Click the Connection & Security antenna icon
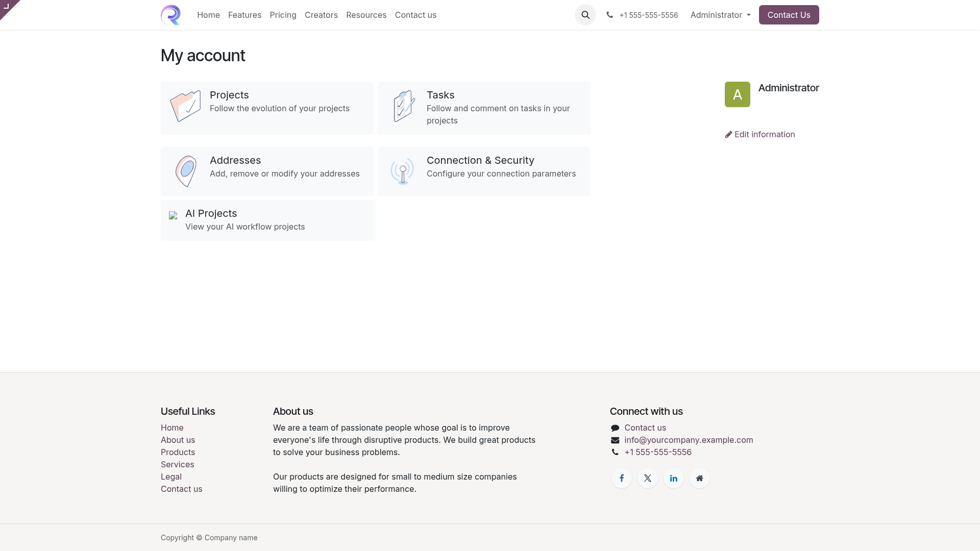 (x=403, y=171)
